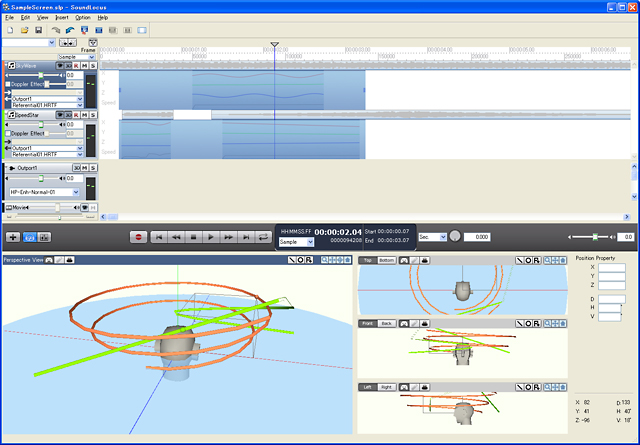This screenshot has width=640, height=445.
Task: Click the circle tool in Left view header
Action: 528,387
